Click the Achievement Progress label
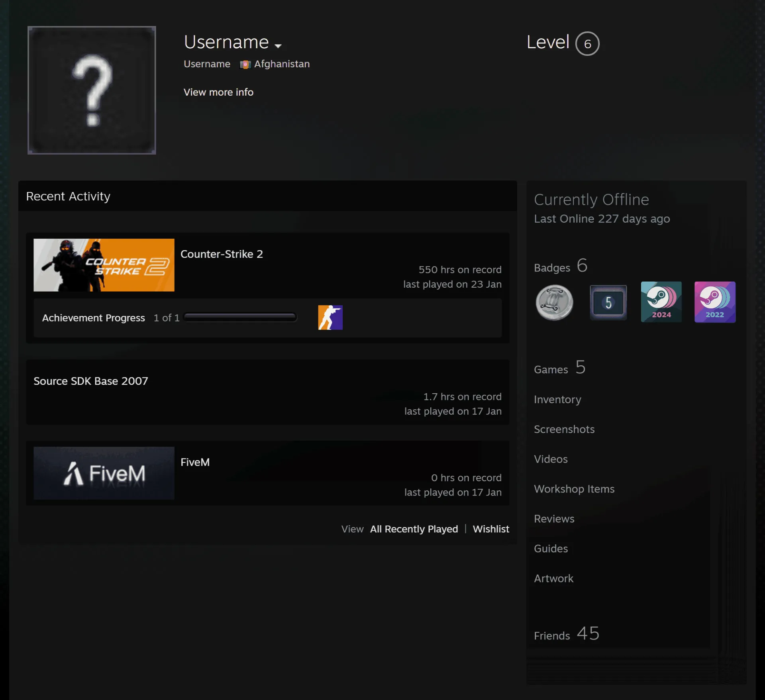 coord(94,318)
